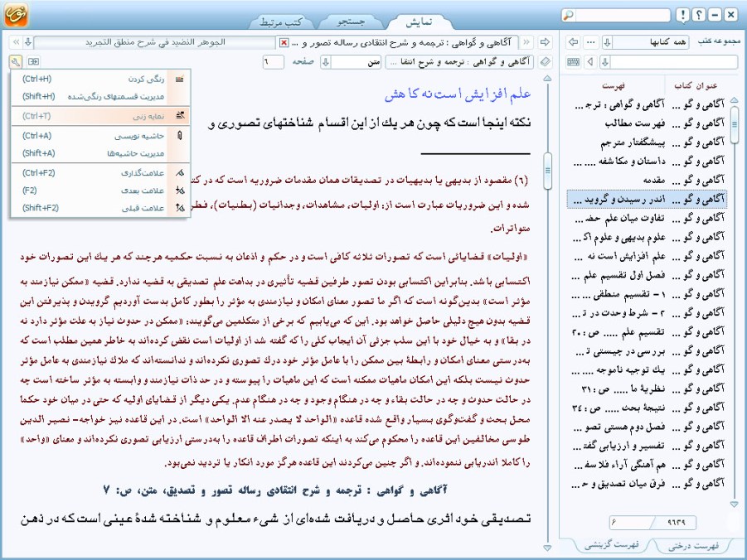747x560 pixels.
Task: Open the نمایش tab
Action: click(419, 22)
